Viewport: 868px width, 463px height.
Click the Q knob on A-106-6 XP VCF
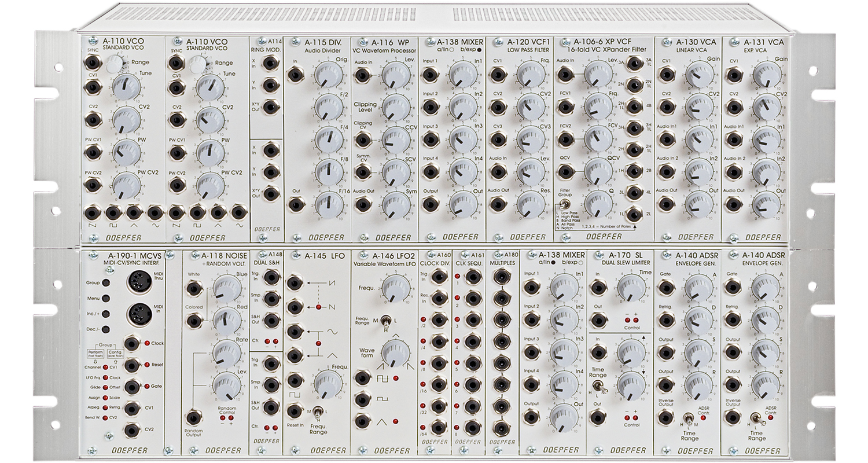point(598,204)
